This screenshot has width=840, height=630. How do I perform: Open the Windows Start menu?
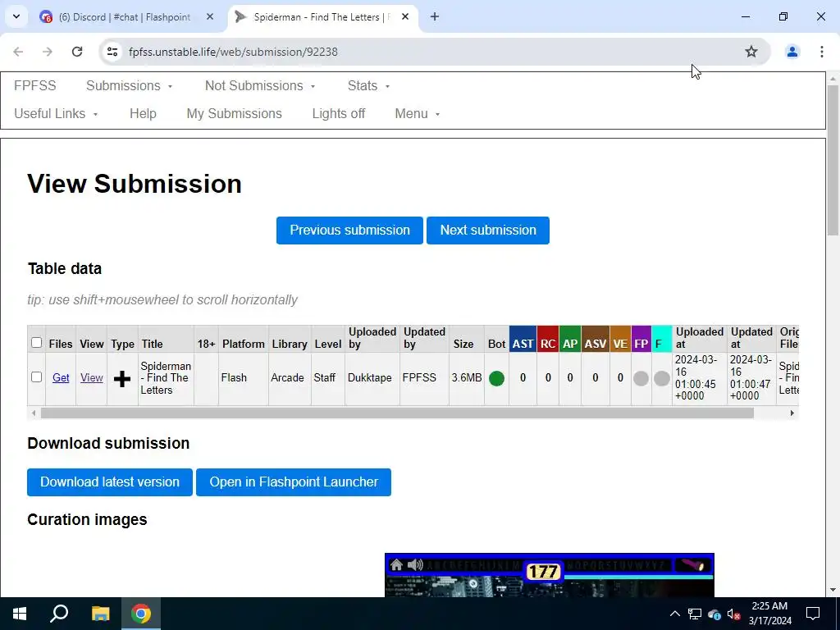click(x=20, y=614)
